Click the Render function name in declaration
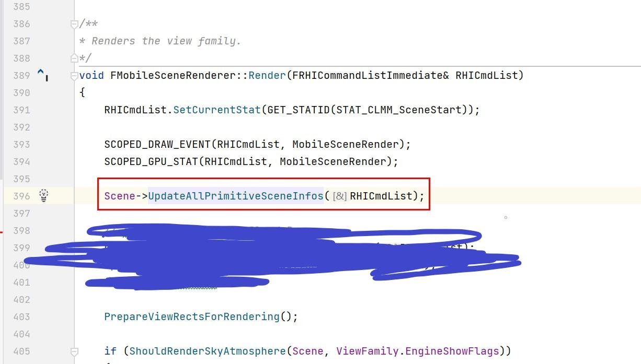Viewport: 641px width, 364px height. pos(267,75)
